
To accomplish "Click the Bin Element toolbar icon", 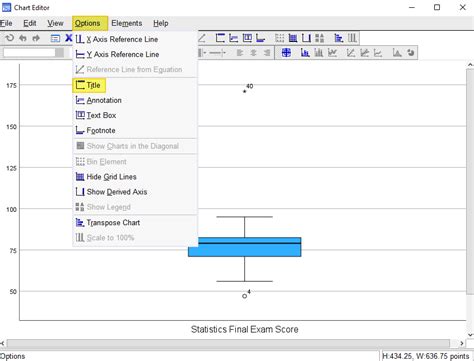I will (x=280, y=38).
